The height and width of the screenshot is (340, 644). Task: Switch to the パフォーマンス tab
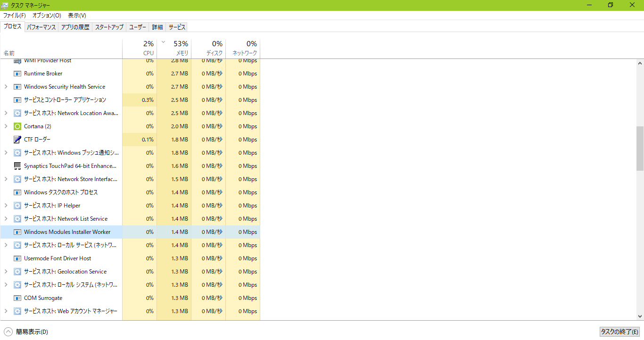(41, 27)
